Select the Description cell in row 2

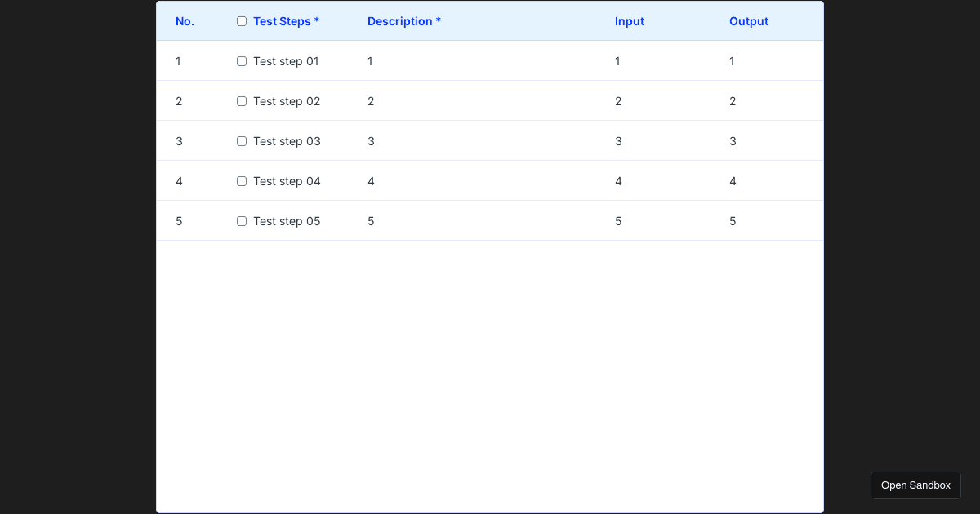[x=371, y=101]
